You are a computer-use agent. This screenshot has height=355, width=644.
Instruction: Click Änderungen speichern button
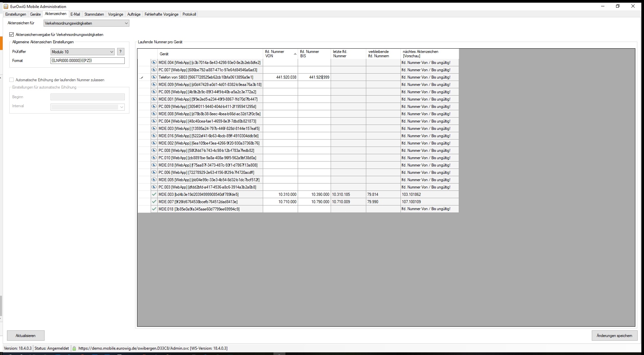click(614, 336)
